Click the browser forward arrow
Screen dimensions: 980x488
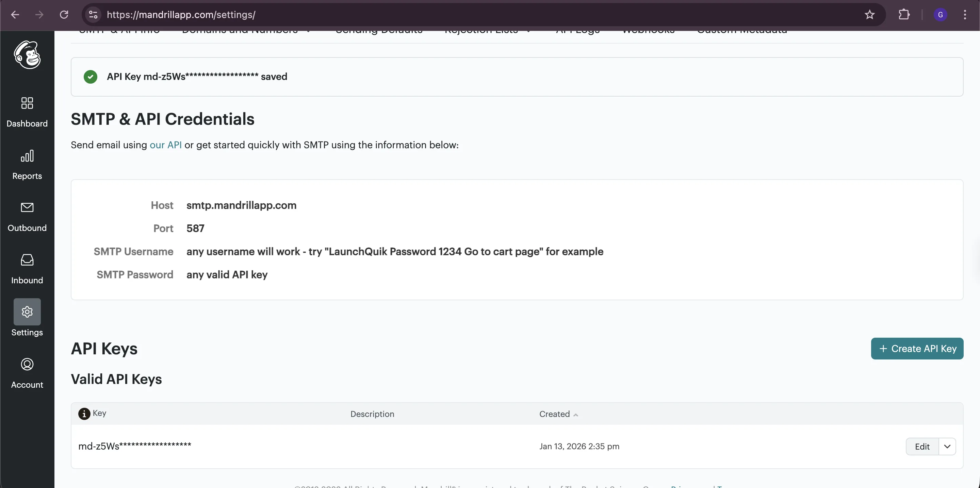(x=39, y=14)
